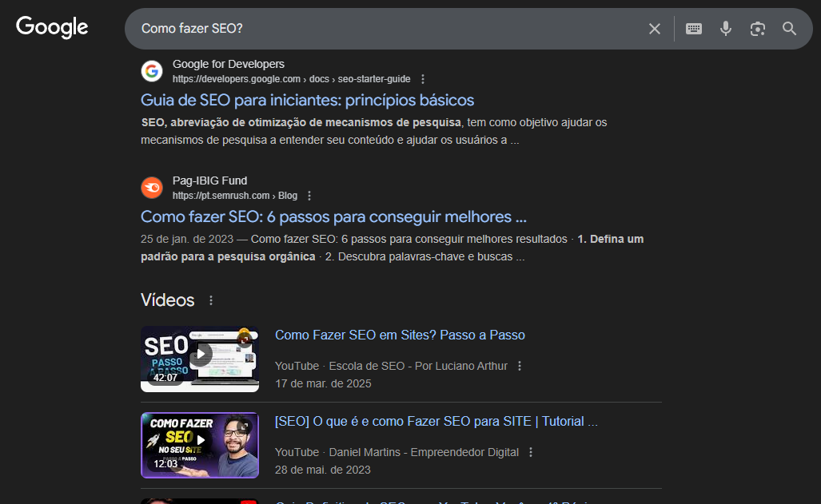This screenshot has height=504, width=821.
Task: Open options for the Escola de SEO video
Action: (519, 365)
